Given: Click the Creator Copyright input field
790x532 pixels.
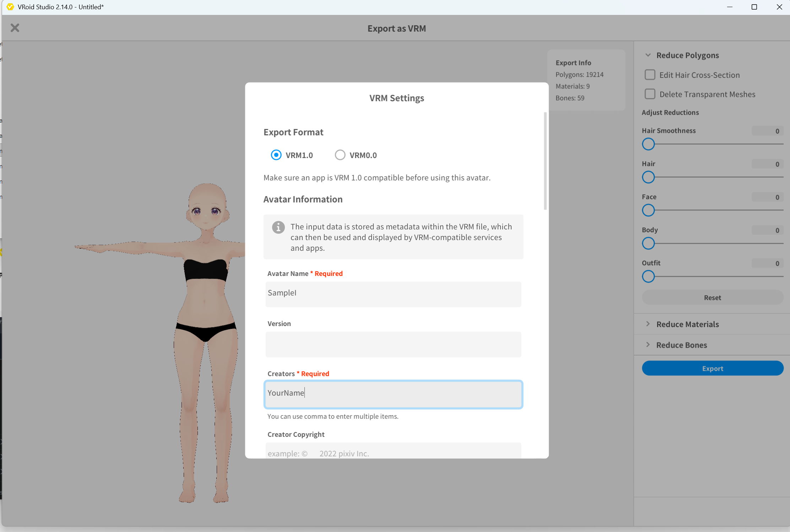Looking at the screenshot, I should (393, 450).
